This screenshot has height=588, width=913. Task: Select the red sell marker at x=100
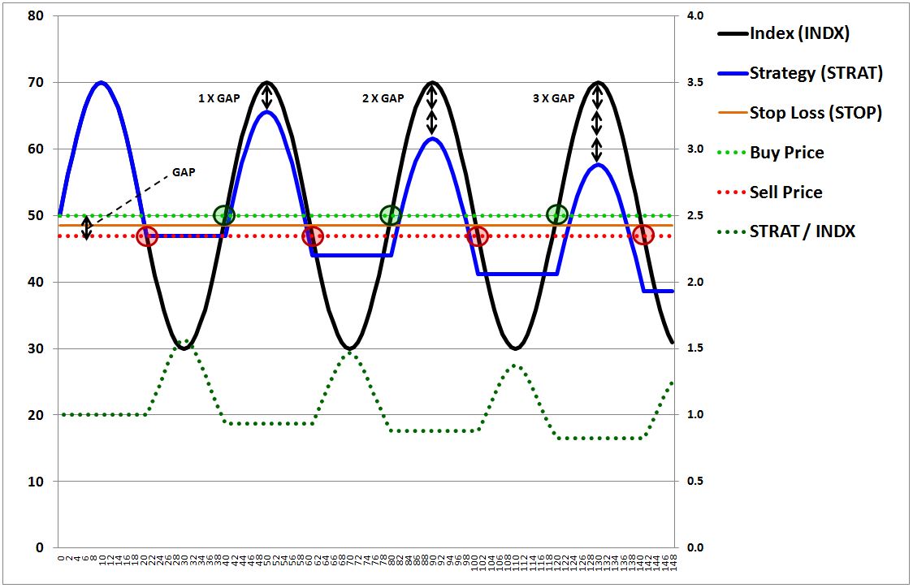pyautogui.click(x=478, y=236)
